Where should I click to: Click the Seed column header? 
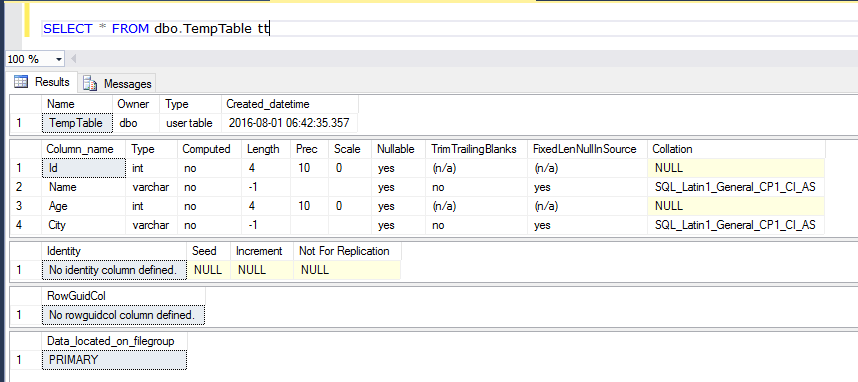[208, 251]
